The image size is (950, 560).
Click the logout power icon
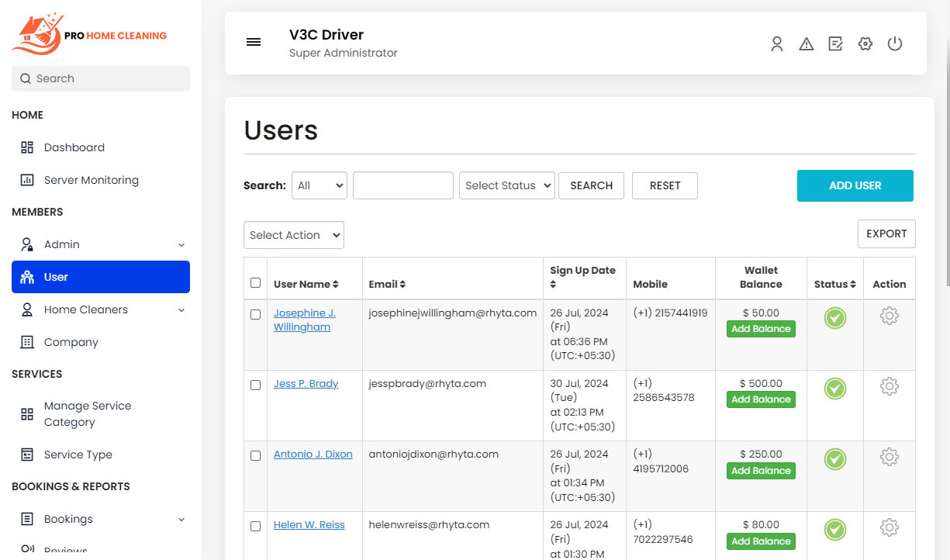[895, 43]
